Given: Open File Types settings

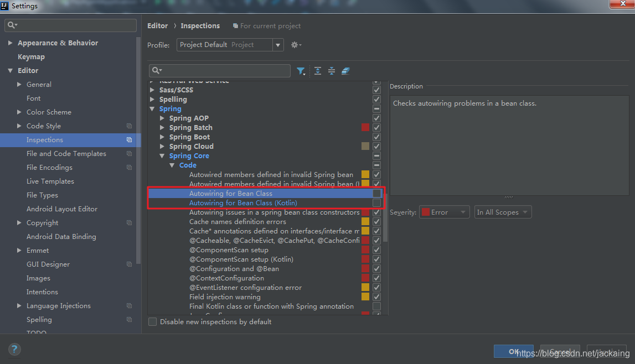Looking at the screenshot, I should point(42,195).
